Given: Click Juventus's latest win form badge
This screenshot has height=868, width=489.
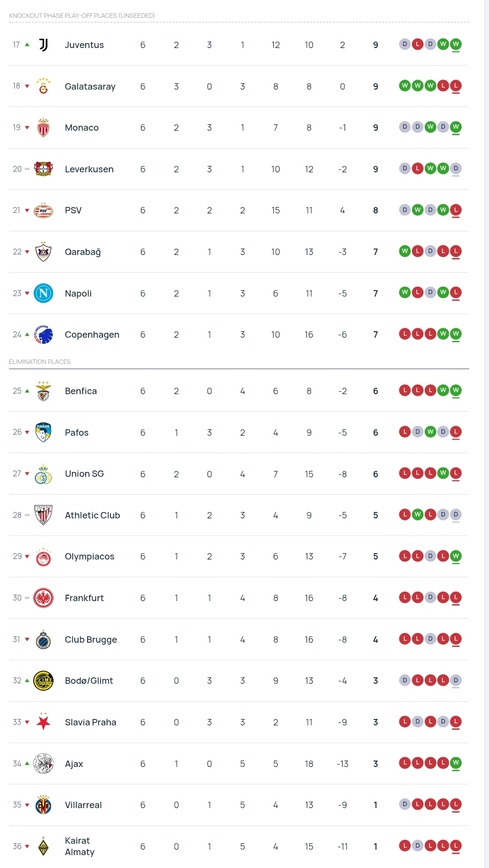Looking at the screenshot, I should (456, 44).
